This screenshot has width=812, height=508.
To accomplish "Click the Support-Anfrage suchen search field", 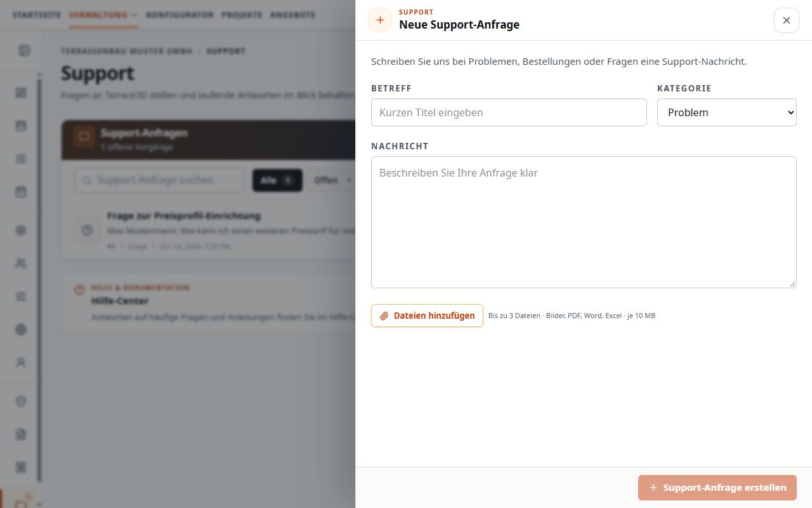I will click(x=159, y=180).
